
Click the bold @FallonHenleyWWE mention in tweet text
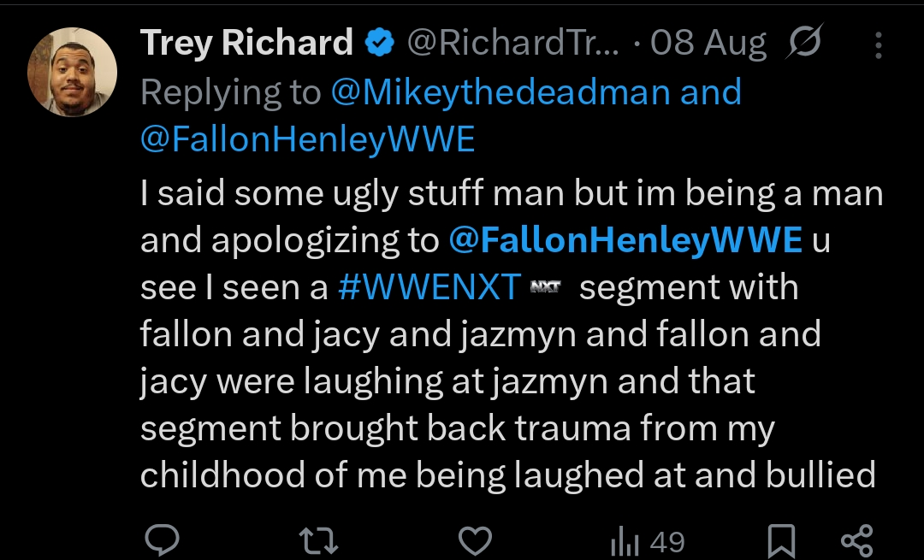point(625,241)
